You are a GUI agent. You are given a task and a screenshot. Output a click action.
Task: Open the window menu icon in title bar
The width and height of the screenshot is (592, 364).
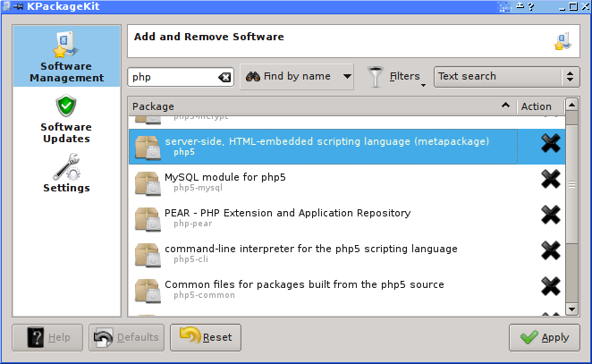point(6,6)
